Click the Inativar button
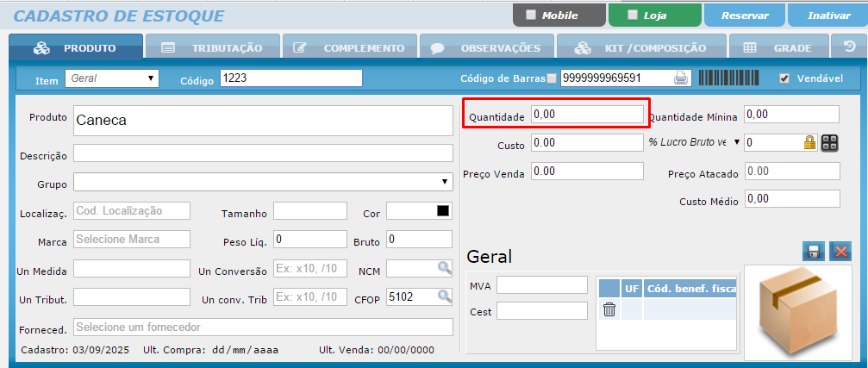868x368 pixels. click(828, 15)
